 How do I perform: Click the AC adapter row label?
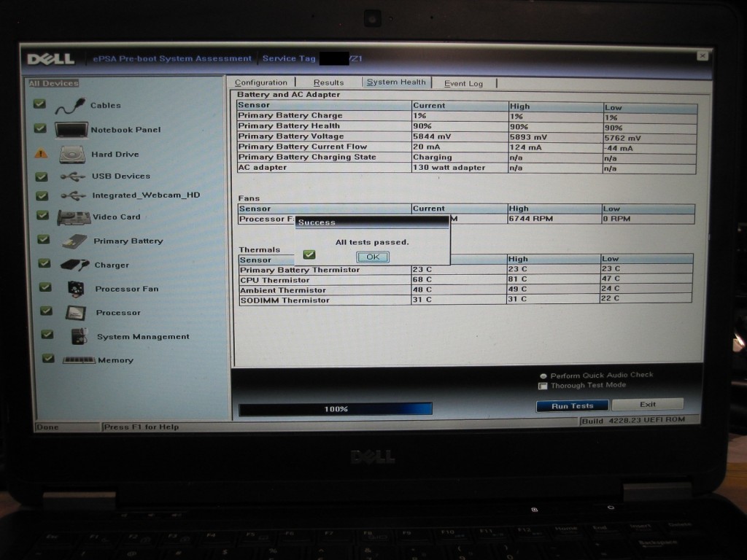[263, 168]
